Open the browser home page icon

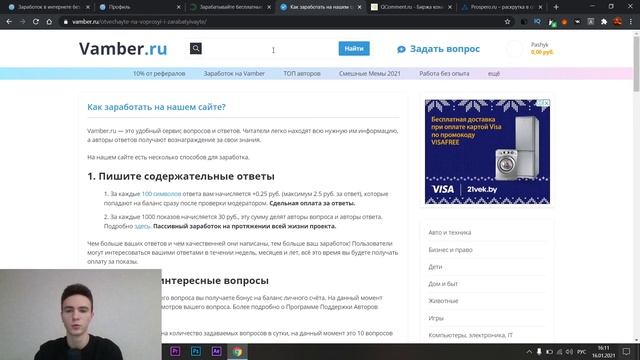pos(49,22)
